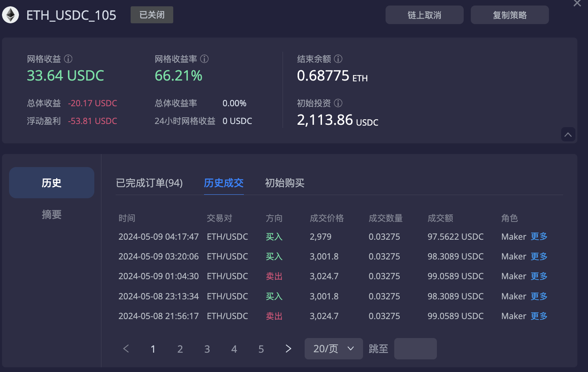Go to next page arrow
This screenshot has height=372, width=588.
coord(288,349)
